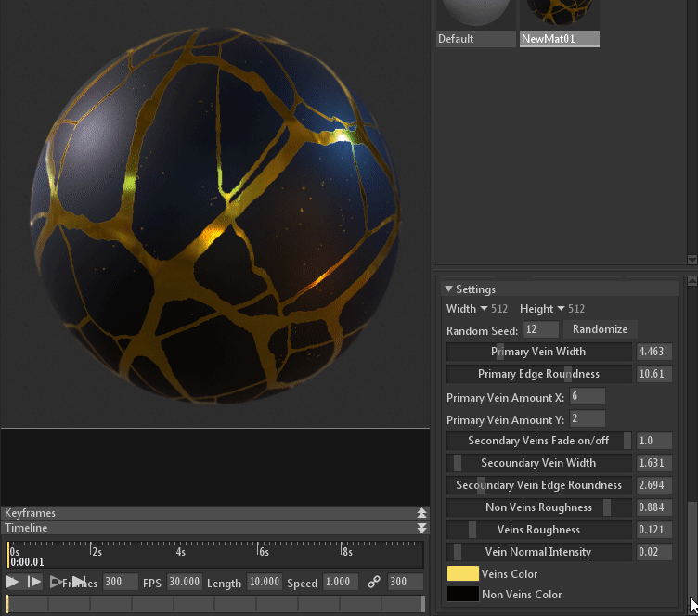Click the loop playback icon beside Frames
This screenshot has width=698, height=616.
tap(56, 582)
